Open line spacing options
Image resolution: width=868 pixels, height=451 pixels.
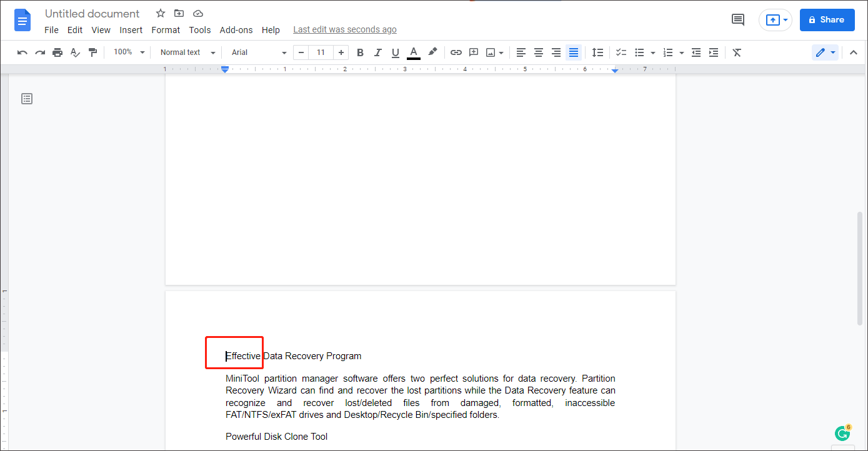point(597,52)
